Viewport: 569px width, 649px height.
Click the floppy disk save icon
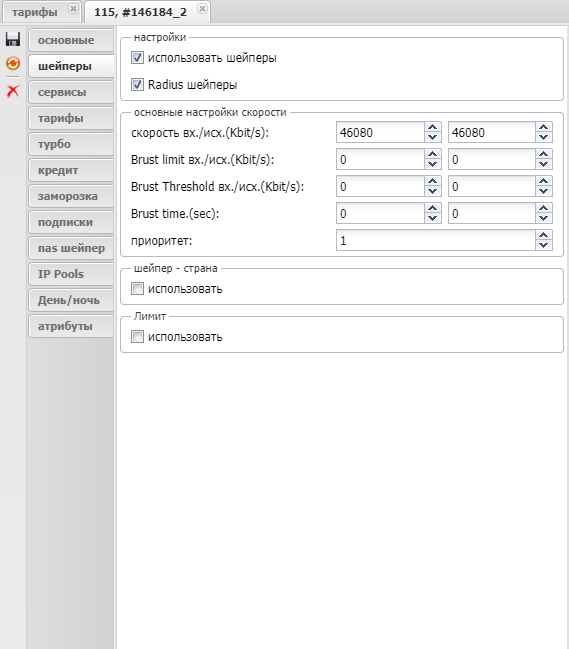coord(13,39)
